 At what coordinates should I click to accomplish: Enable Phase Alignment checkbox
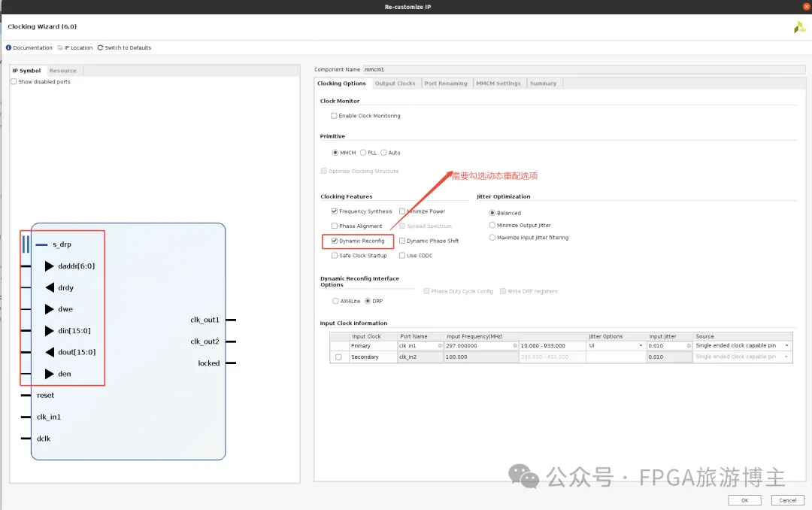(x=335, y=226)
